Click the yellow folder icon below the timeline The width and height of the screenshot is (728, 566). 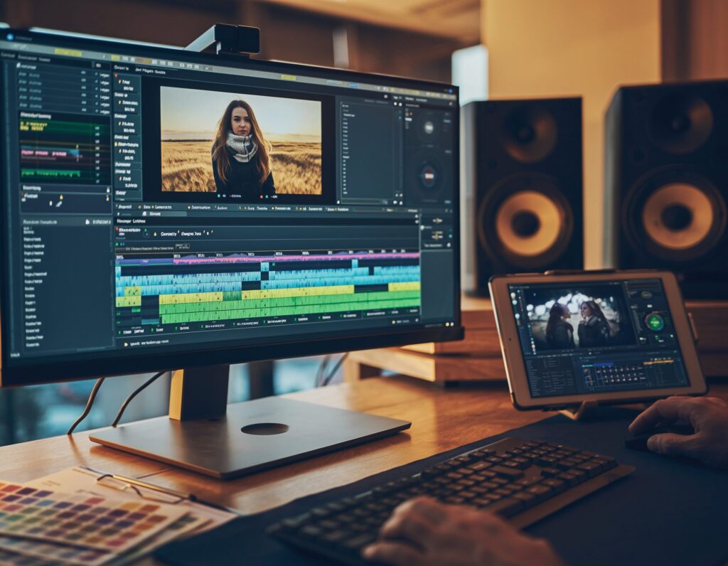coord(127,343)
